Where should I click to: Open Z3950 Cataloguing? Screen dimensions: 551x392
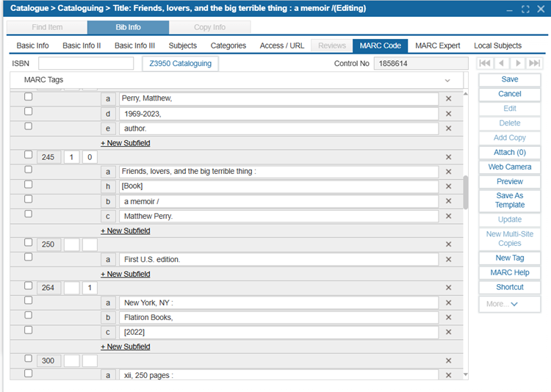click(180, 64)
